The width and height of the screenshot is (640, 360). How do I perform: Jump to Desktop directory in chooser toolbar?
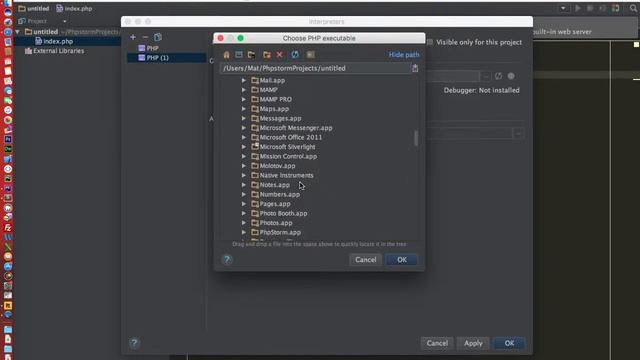[x=239, y=55]
